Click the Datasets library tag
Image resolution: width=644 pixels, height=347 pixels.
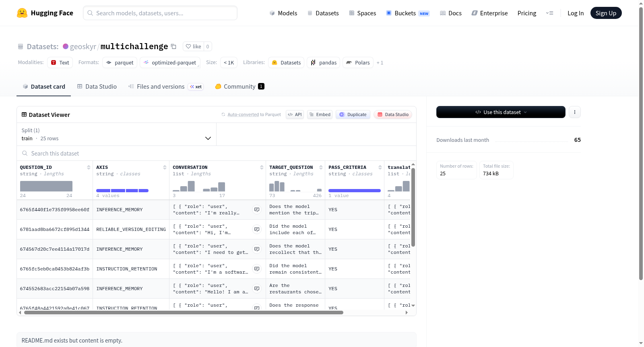286,62
